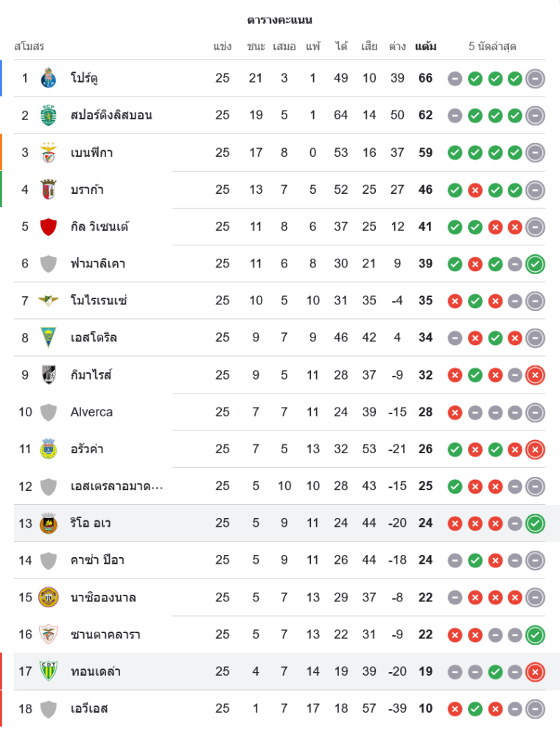This screenshot has height=737, width=560.
Task: Click the สโมสร club column header
Action: tap(29, 46)
